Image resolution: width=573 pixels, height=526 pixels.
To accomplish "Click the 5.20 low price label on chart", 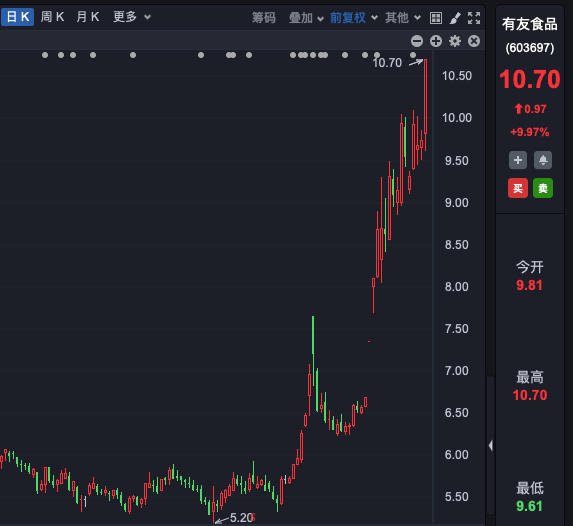I will [241, 518].
